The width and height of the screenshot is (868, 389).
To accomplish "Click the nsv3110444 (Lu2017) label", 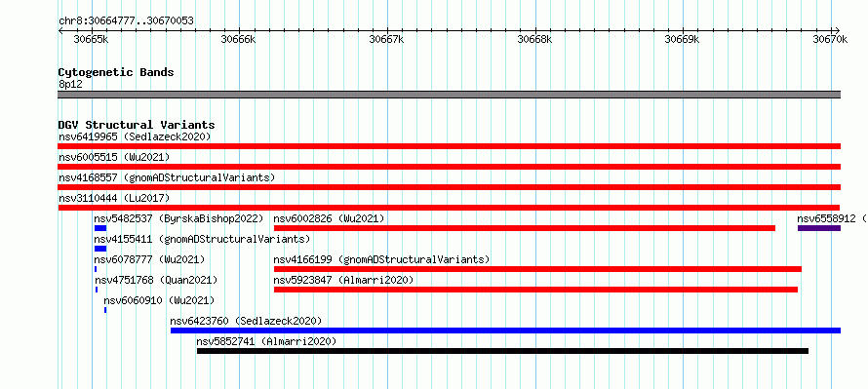I will tap(114, 198).
